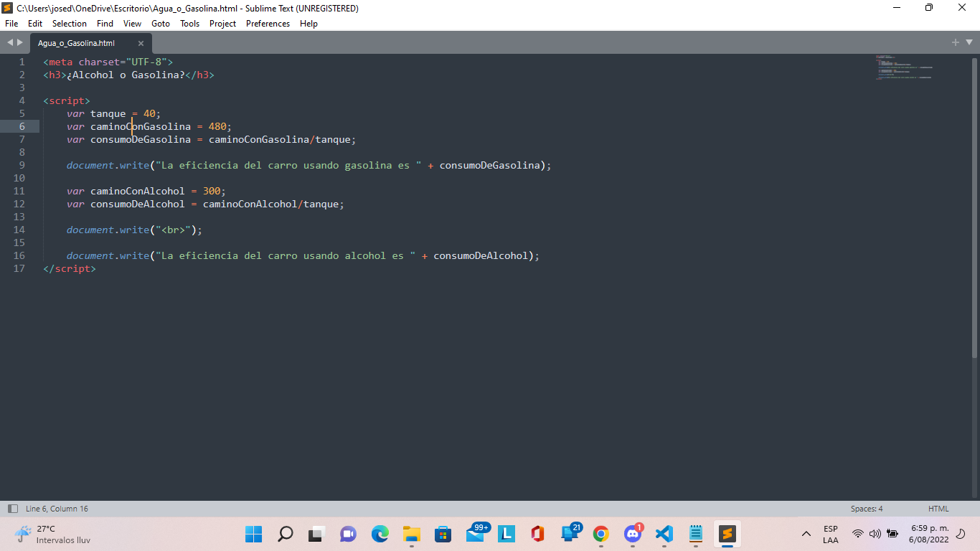This screenshot has height=551, width=980.
Task: Open the taskbar app with 21 badge
Action: [571, 533]
